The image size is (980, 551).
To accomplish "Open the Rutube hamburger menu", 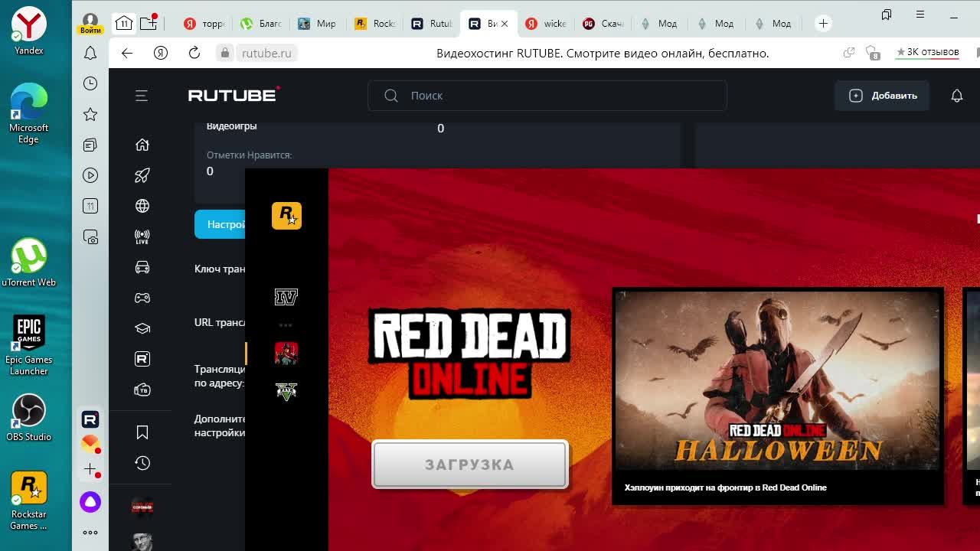I will (142, 96).
